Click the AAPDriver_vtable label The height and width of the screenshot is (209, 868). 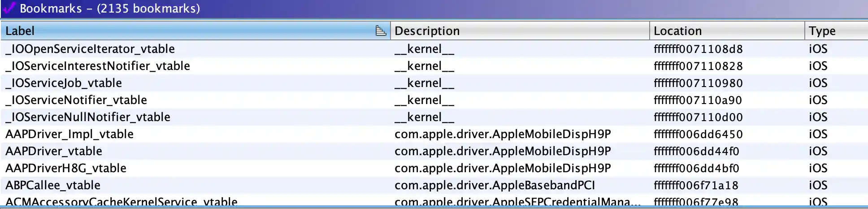click(54, 151)
